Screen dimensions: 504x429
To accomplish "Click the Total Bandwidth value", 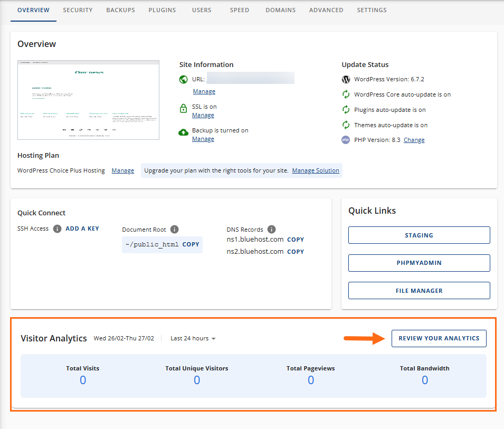I will 425,380.
